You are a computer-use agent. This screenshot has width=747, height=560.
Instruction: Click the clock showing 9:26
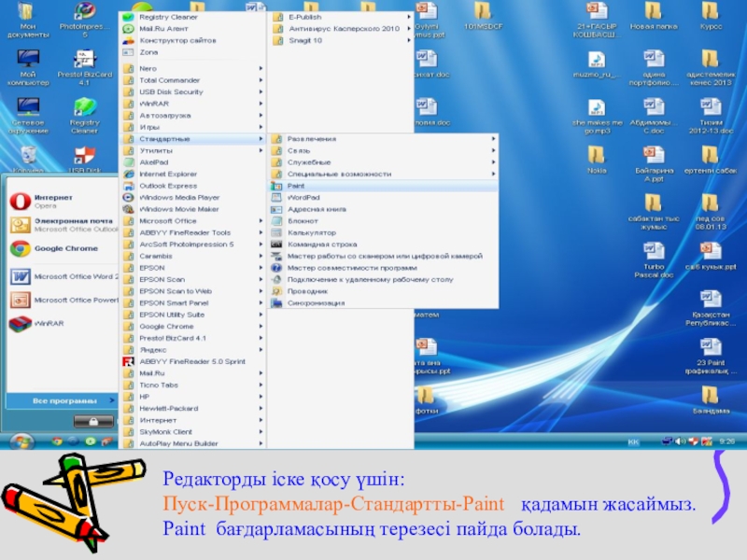[x=726, y=441]
